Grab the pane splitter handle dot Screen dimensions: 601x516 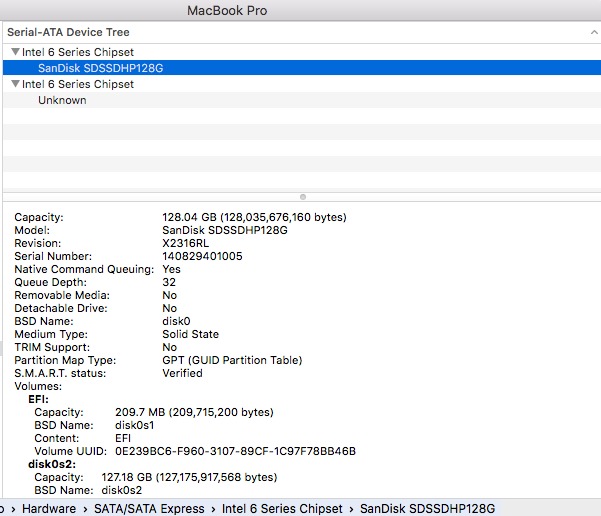[x=303, y=197]
